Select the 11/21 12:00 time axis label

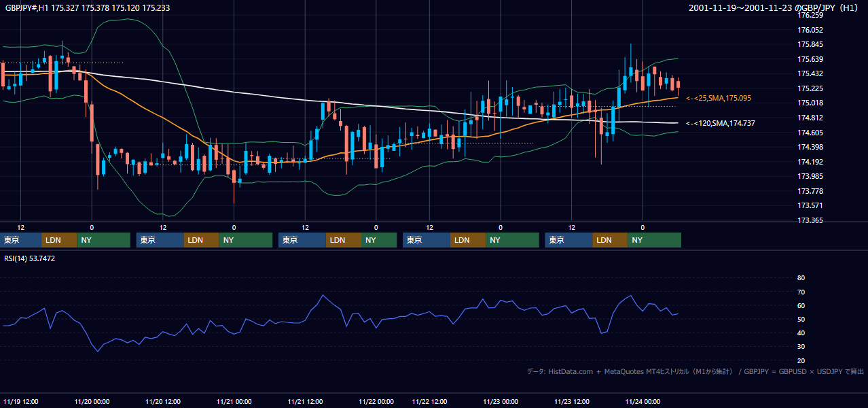[305, 402]
